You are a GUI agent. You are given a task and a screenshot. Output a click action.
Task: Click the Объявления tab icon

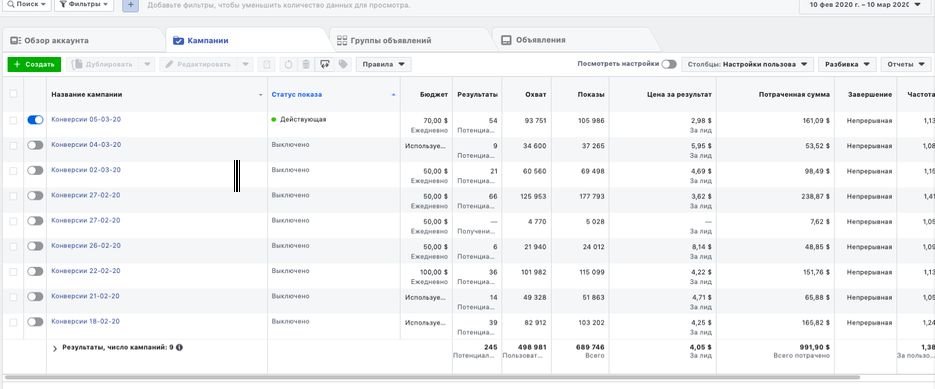pyautogui.click(x=506, y=41)
